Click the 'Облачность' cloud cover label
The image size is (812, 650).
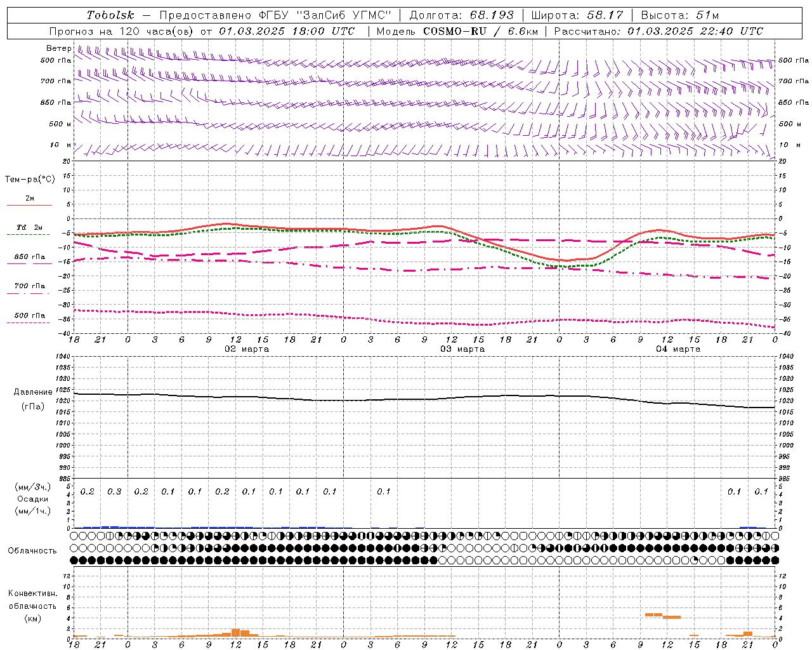(x=32, y=550)
